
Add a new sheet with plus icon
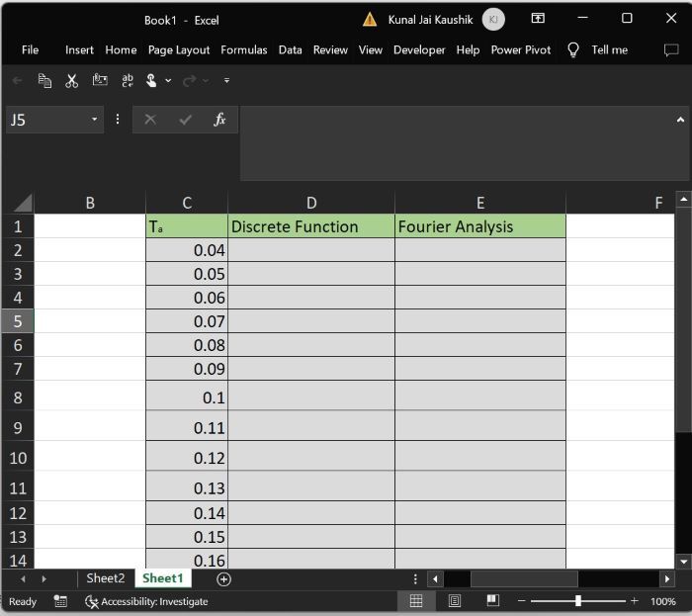[223, 578]
